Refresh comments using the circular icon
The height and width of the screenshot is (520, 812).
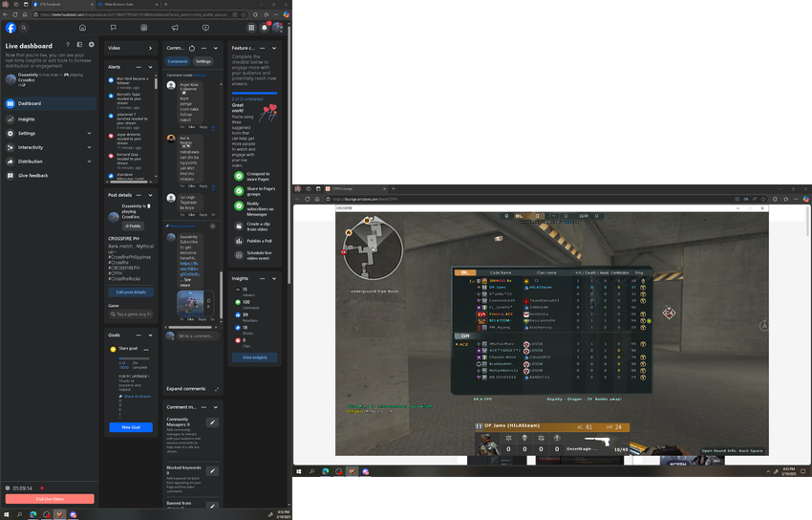tap(192, 48)
